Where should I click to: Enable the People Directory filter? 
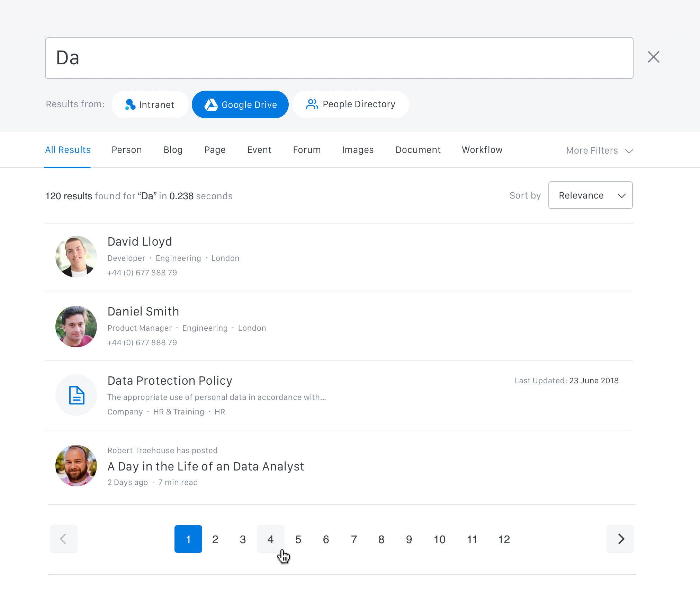tap(350, 104)
